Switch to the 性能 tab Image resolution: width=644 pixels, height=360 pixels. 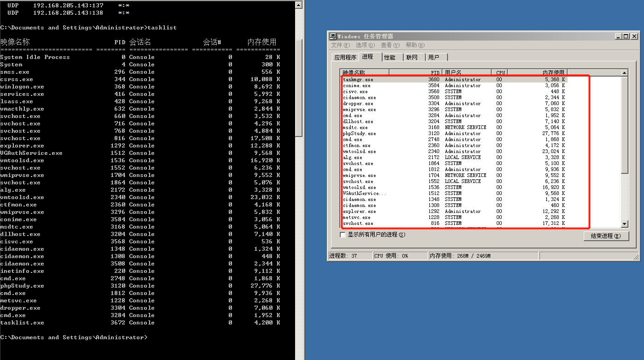point(390,57)
